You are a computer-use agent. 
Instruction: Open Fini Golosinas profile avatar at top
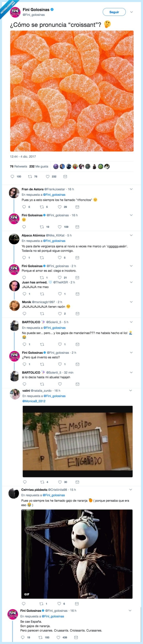15,12
